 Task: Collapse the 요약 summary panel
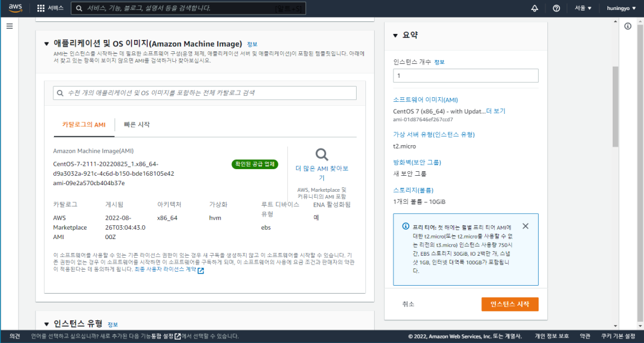coord(395,35)
